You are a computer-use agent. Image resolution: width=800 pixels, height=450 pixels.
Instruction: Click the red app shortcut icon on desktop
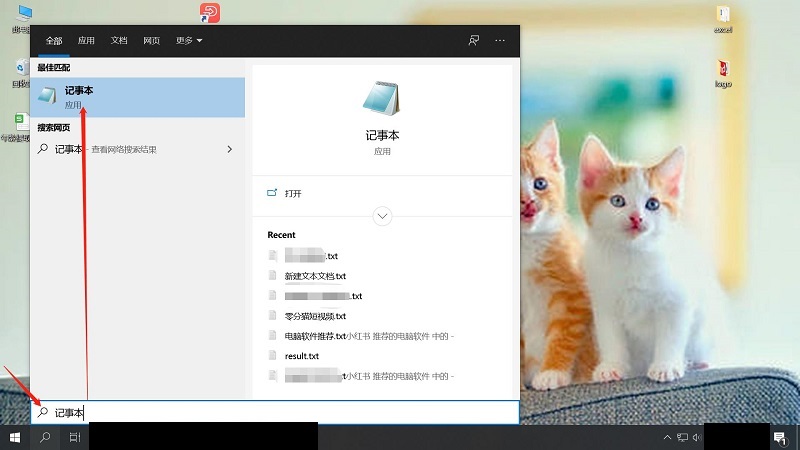(x=210, y=13)
